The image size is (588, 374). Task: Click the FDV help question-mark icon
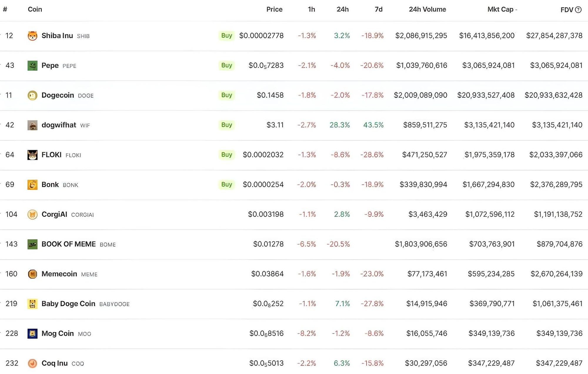click(578, 10)
